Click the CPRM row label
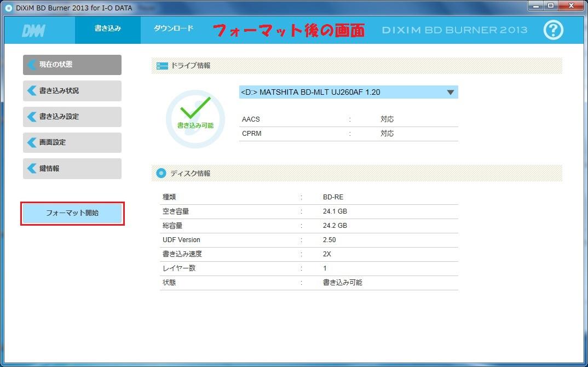588x367 pixels. 252,134
